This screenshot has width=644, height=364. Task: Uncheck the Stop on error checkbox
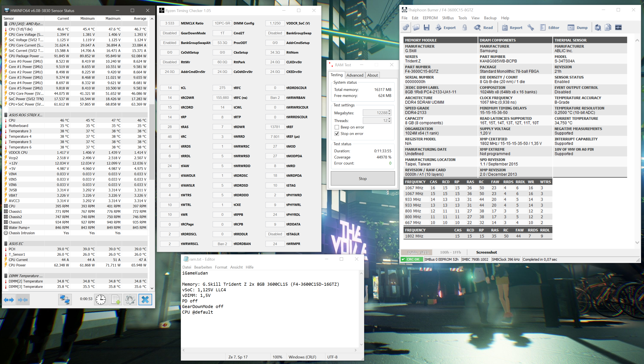[x=337, y=134]
